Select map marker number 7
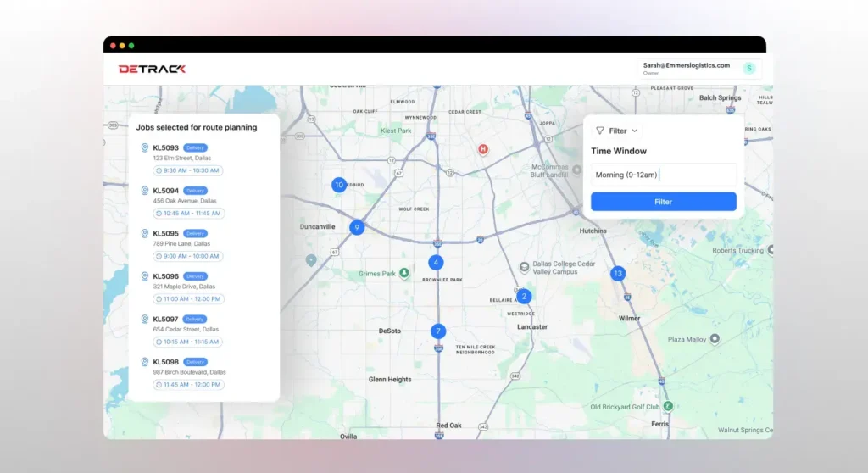868x473 pixels. [438, 331]
